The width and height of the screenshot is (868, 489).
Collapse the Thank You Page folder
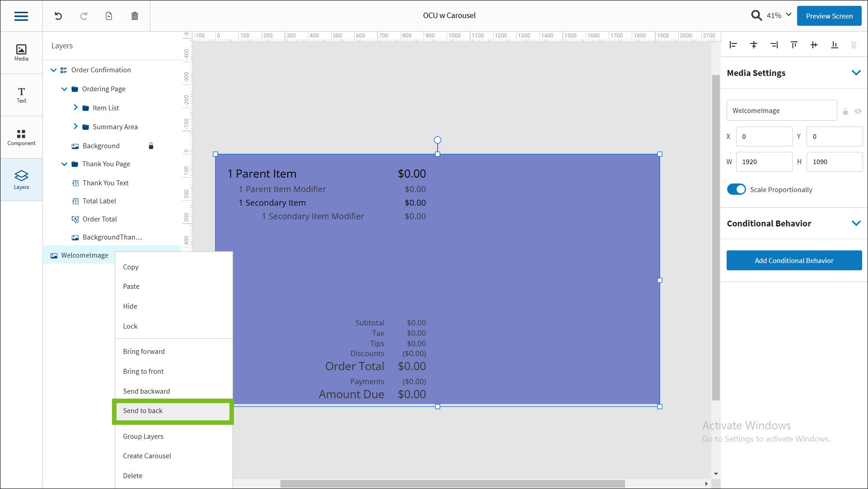64,164
